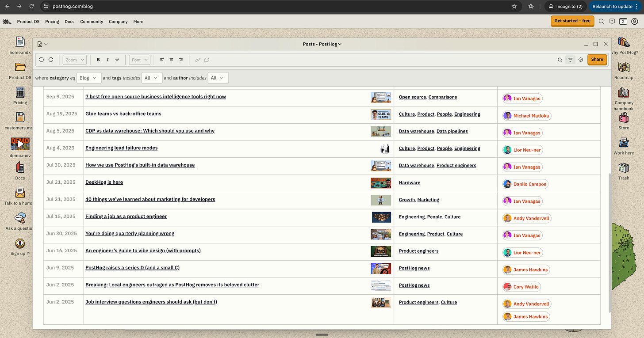Open the Engineering lead failure modes post
Viewport: 644px width, 338px height.
pyautogui.click(x=122, y=148)
